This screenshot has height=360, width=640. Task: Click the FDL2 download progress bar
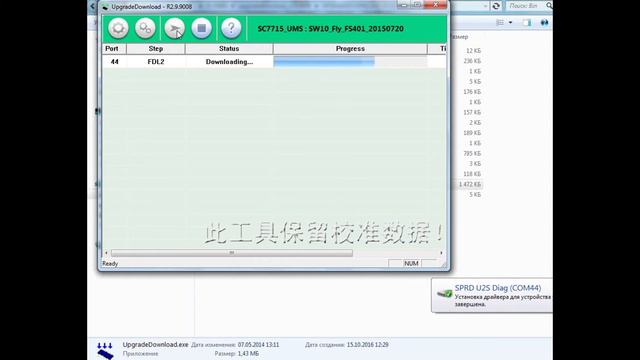pyautogui.click(x=350, y=62)
